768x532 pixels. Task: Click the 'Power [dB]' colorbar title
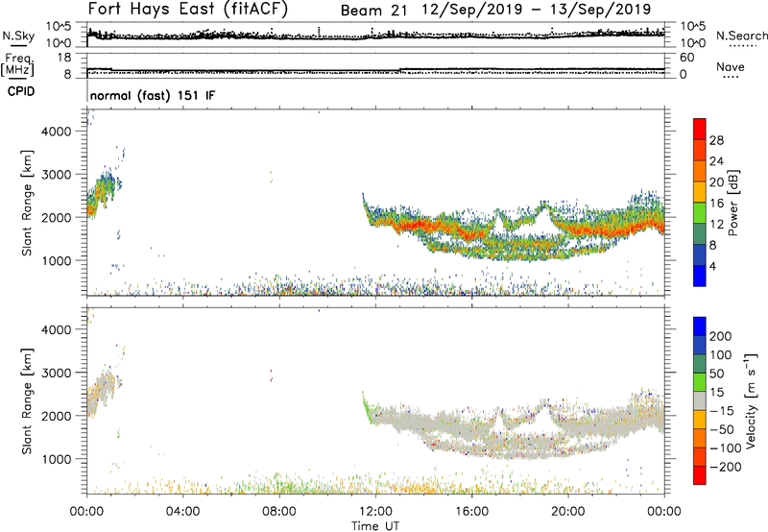click(732, 203)
